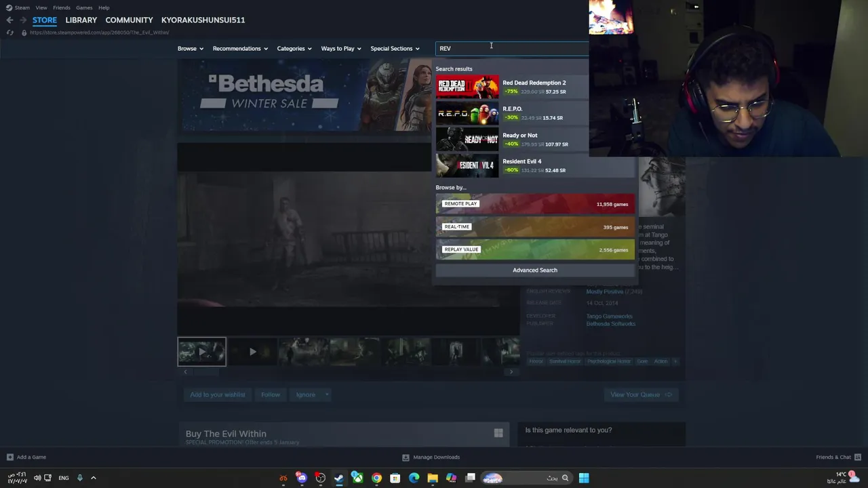Click the Action tag
Viewport: 868px width, 488px height.
[660, 361]
